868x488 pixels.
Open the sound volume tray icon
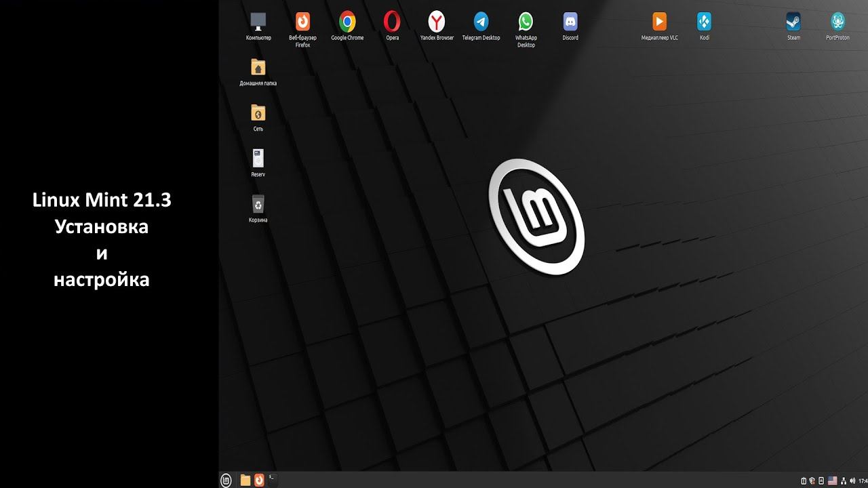point(854,481)
